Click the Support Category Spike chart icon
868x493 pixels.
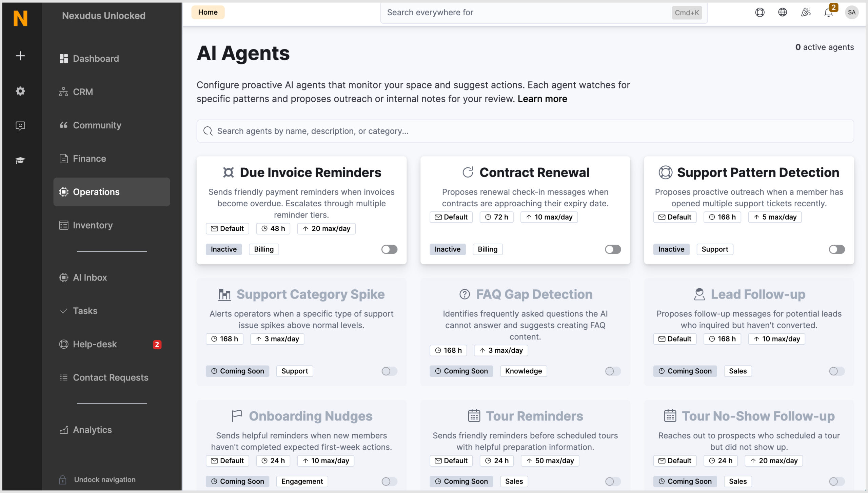[224, 294]
